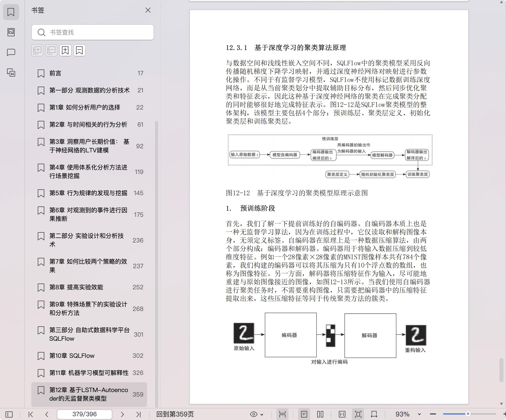
Task: Click the 解码器 box in the diagram
Action: coord(370,335)
